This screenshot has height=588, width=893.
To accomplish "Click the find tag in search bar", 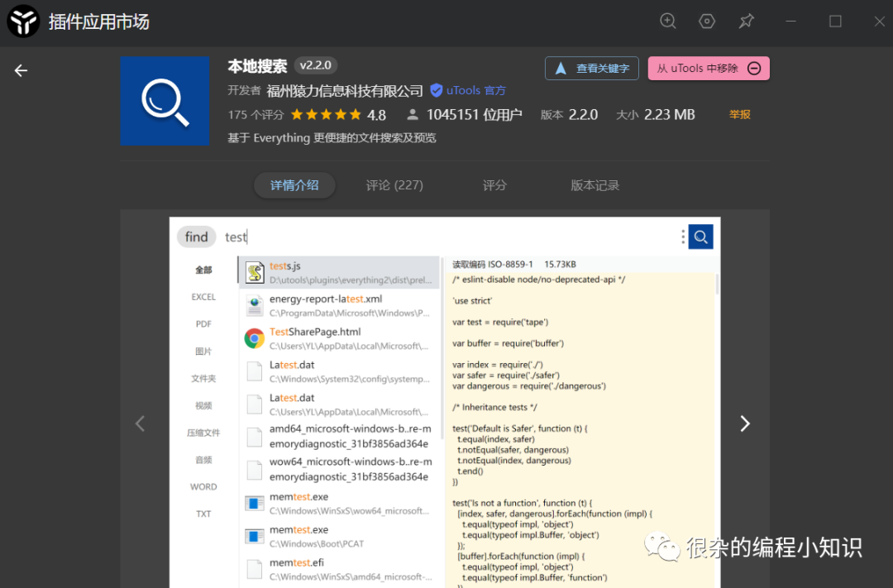I will (197, 237).
